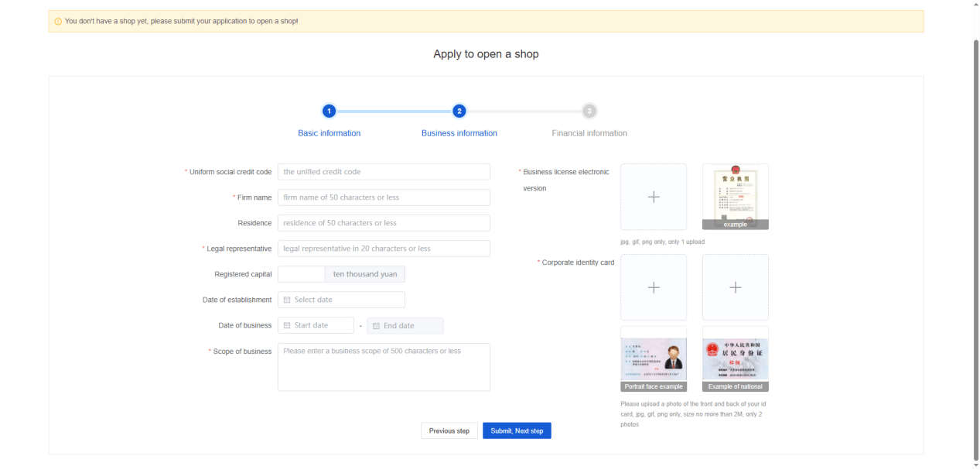980x470 pixels.
Task: Click the second corporate identity card plus uploader
Action: [736, 287]
